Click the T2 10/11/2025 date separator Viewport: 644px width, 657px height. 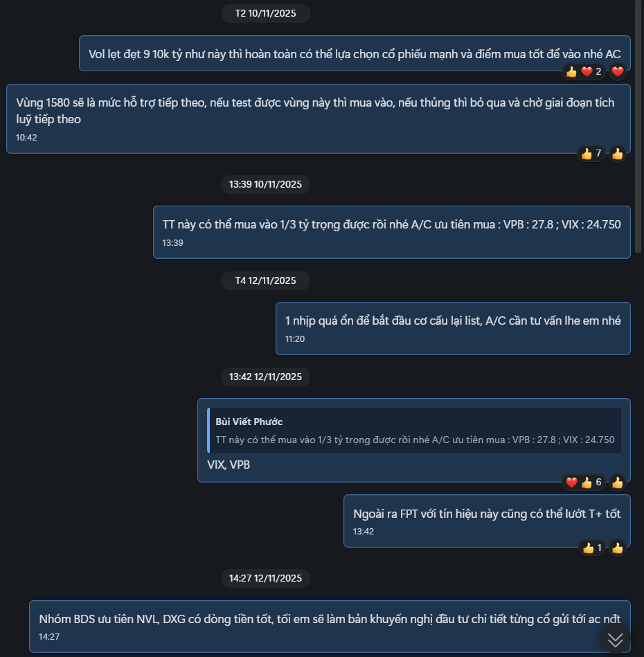265,13
